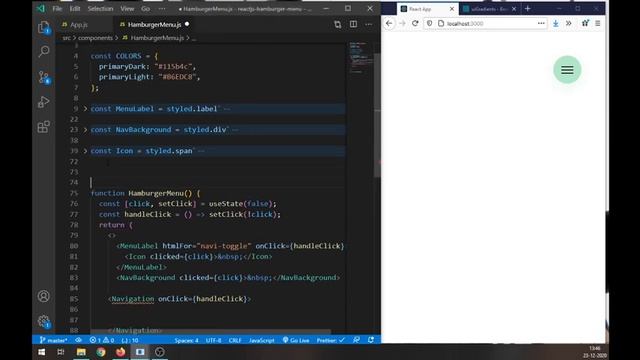Close the uiGradients browser tab
The image size is (640, 360).
tap(514, 9)
